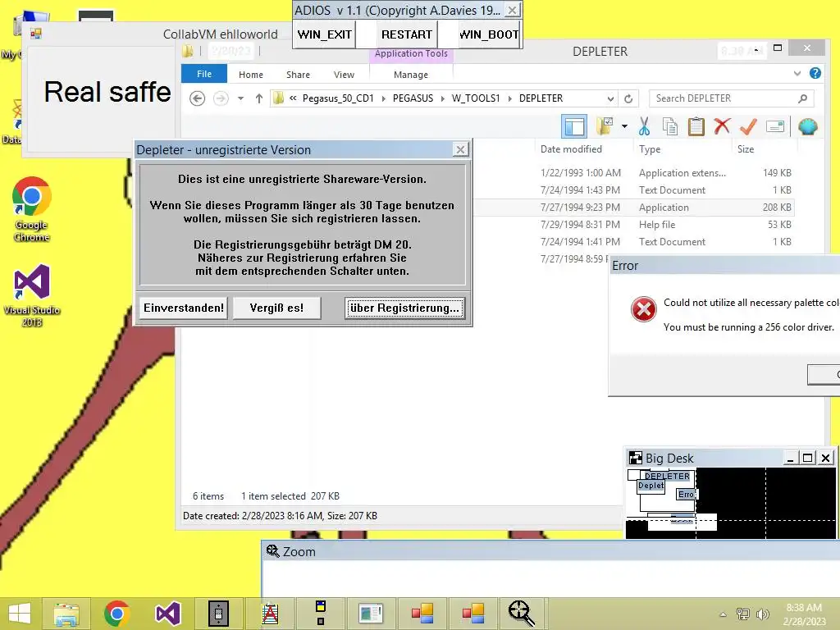Image resolution: width=840 pixels, height=630 pixels.
Task: Sort by Date modified column header
Action: pyautogui.click(x=571, y=149)
